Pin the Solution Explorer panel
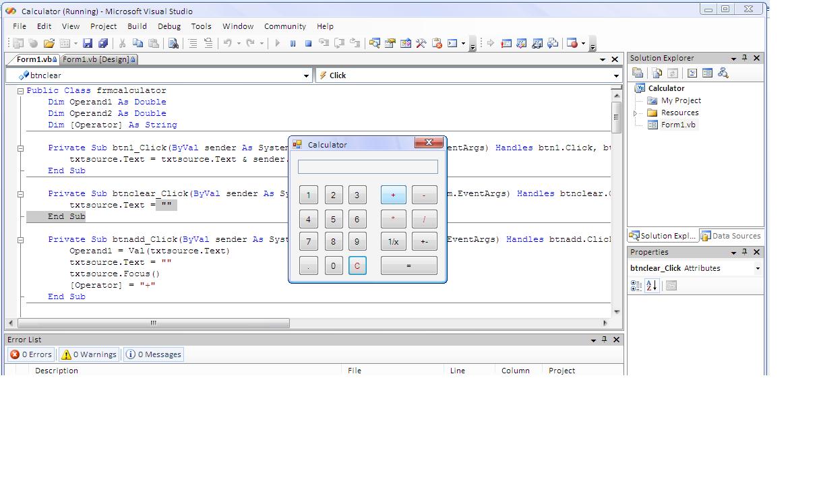 745,58
